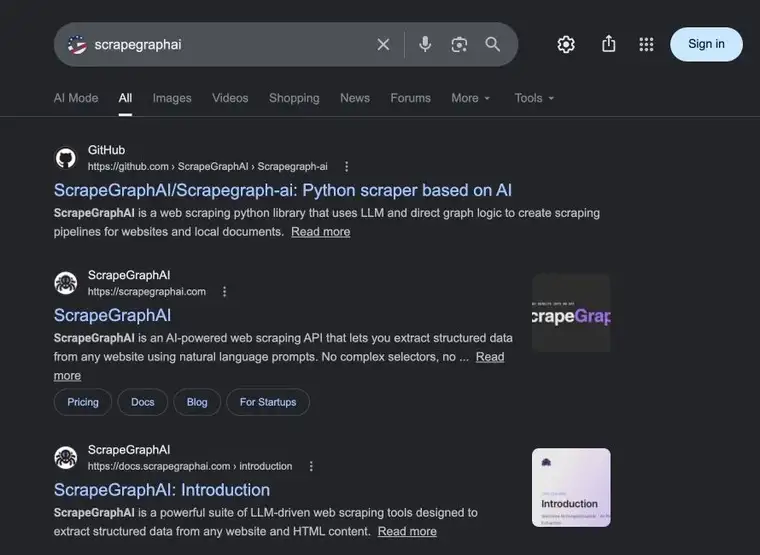Open Google apps grid icon

[646, 45]
